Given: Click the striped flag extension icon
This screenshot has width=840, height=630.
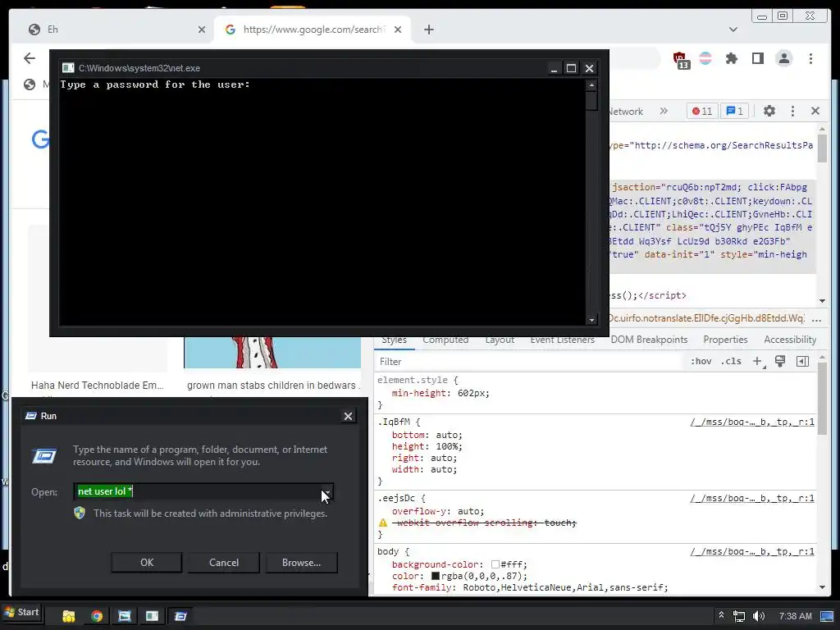Looking at the screenshot, I should [x=705, y=58].
